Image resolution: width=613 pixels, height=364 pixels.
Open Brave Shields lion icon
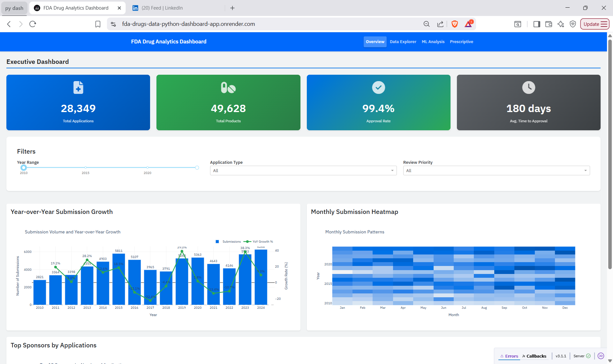pos(455,24)
